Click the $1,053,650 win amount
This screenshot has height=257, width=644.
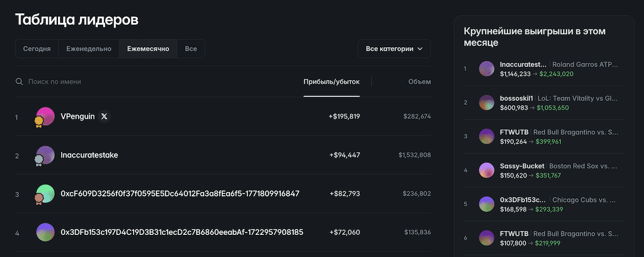click(x=553, y=108)
